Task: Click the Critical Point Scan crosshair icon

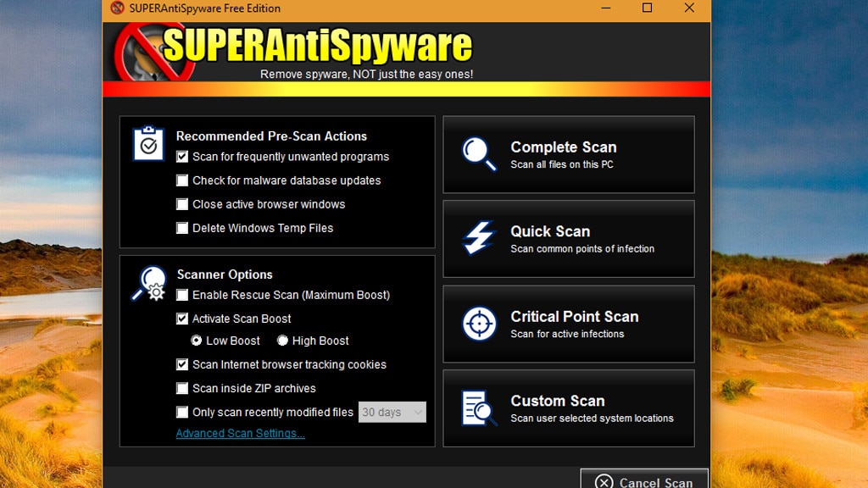Action: [479, 323]
